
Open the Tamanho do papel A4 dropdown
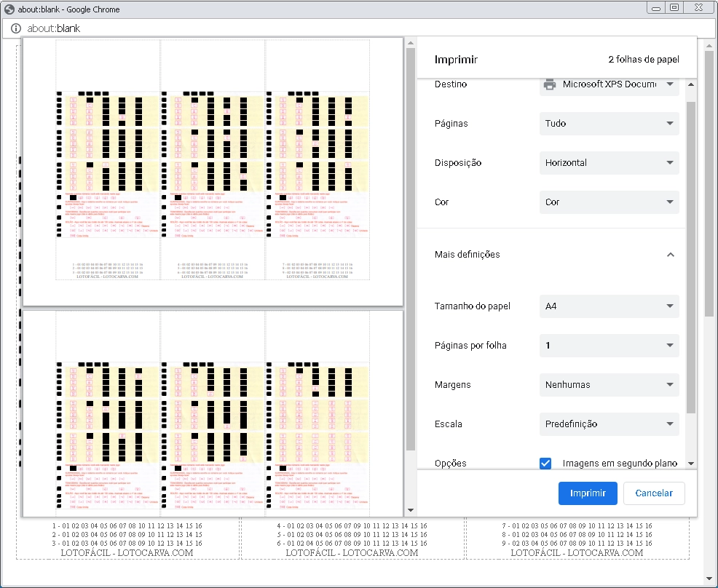point(609,306)
